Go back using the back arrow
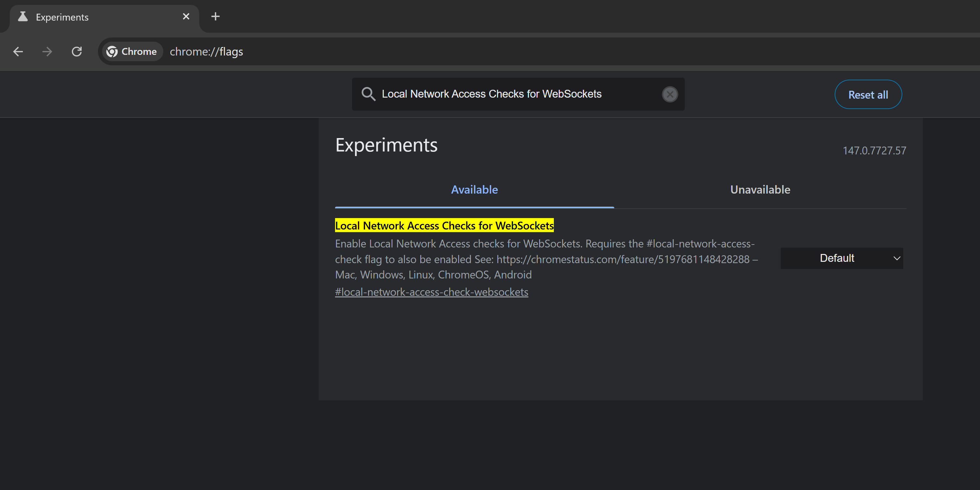This screenshot has height=490, width=980. coord(18,51)
